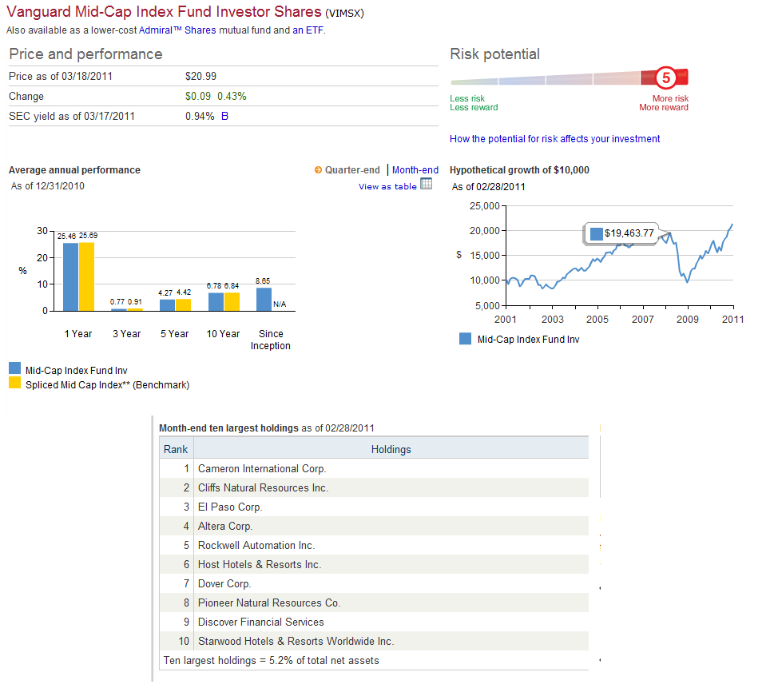This screenshot has width=782, height=700.
Task: Select Dover Corp. holding row
Action: (x=374, y=584)
